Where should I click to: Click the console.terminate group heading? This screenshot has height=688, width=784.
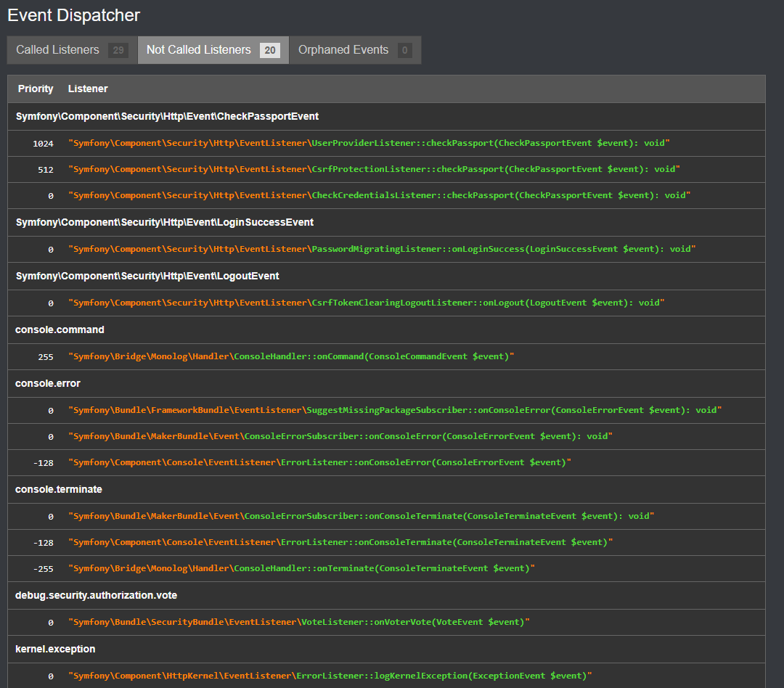pos(59,489)
